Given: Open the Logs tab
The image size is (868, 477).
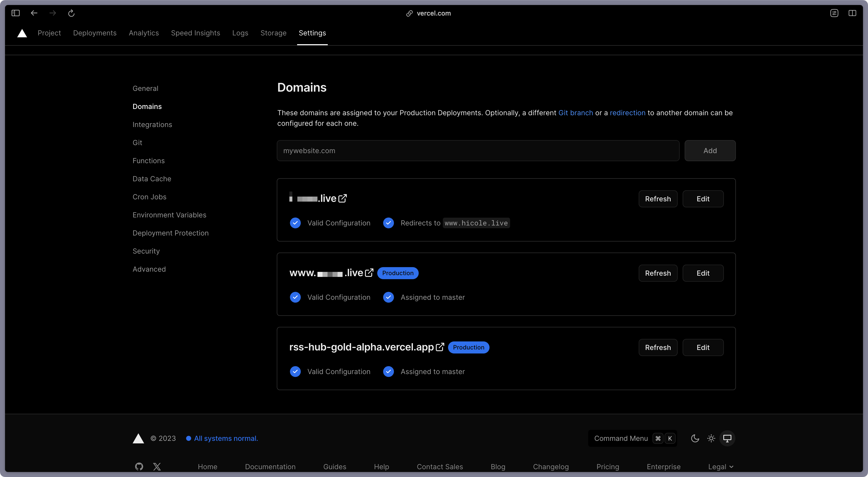Looking at the screenshot, I should pos(240,33).
